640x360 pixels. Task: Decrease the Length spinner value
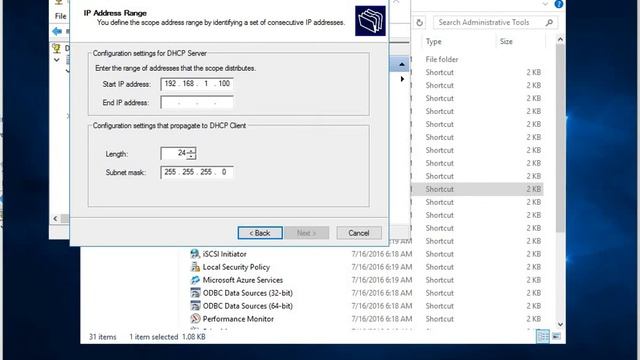[191, 156]
